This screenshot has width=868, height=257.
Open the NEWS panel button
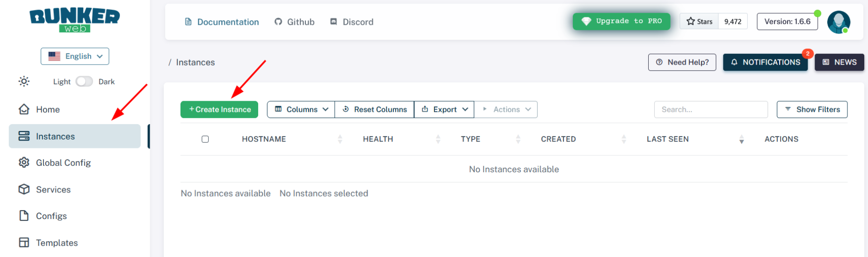click(x=839, y=62)
